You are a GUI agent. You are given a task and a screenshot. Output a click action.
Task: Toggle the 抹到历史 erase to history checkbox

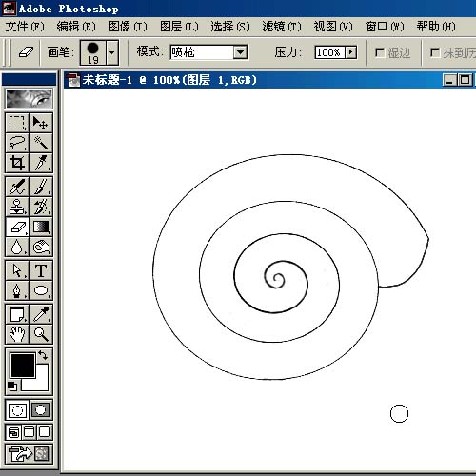tap(434, 52)
